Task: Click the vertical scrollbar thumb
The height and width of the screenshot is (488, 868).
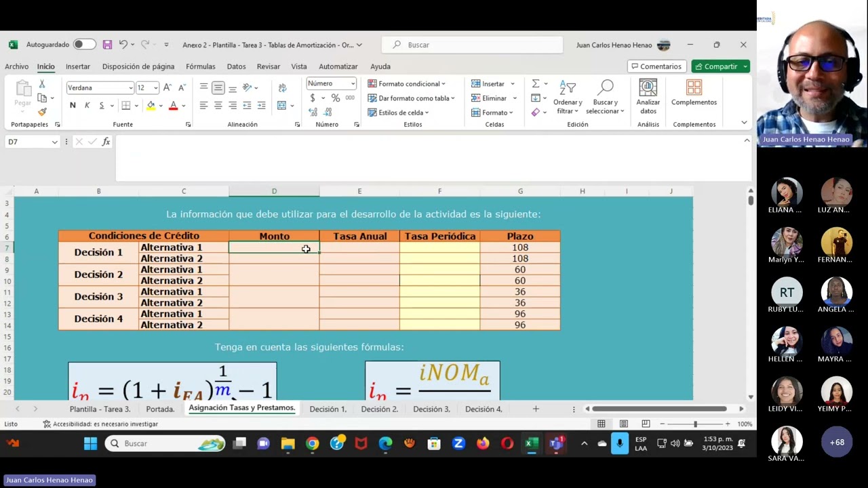Action: click(750, 200)
